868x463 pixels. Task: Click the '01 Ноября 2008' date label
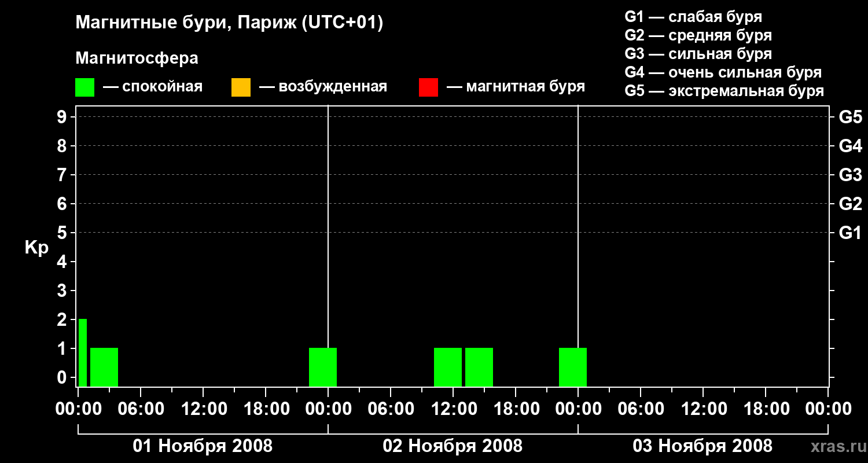(x=203, y=446)
